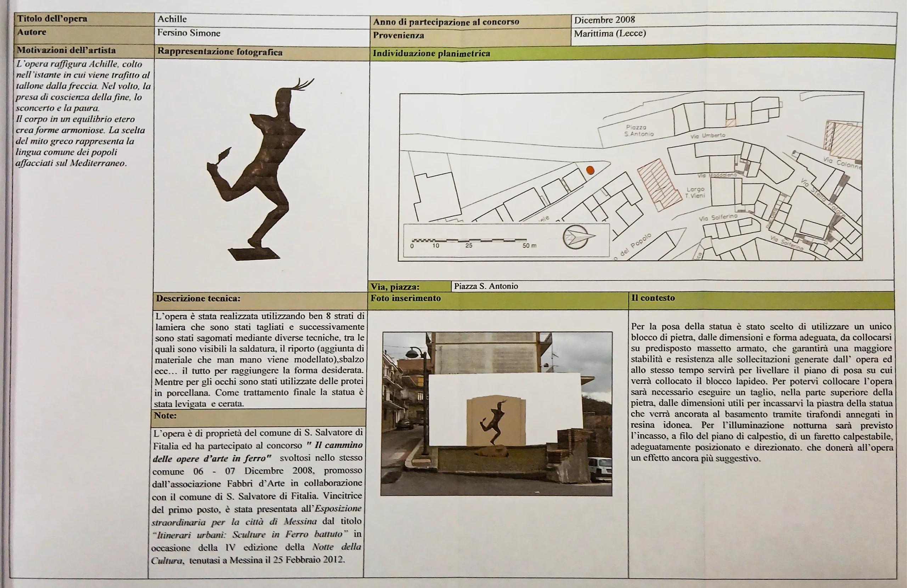Screen dimensions: 907x588
Task: Click the Piazza S.Antonio map label
Action: pyautogui.click(x=639, y=131)
